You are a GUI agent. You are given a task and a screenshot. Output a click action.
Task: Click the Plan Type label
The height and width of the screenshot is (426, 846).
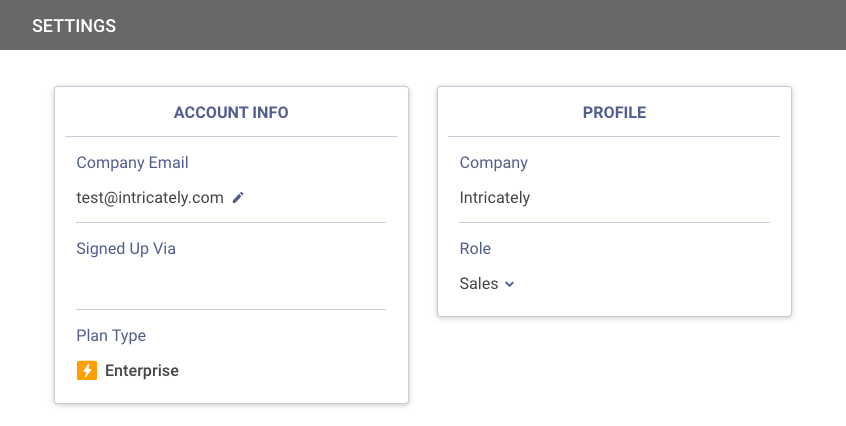(x=111, y=336)
